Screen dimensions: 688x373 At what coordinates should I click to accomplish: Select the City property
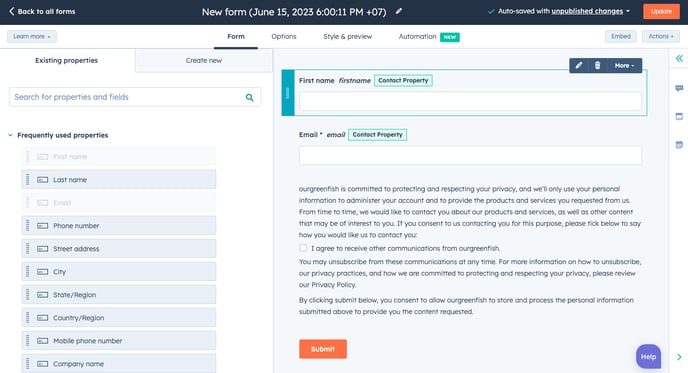118,272
